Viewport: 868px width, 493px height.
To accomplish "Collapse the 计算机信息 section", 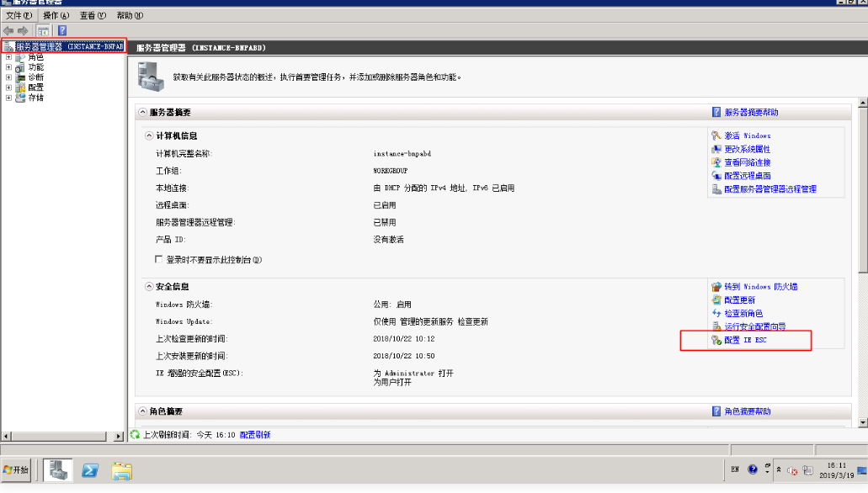I will click(x=149, y=135).
